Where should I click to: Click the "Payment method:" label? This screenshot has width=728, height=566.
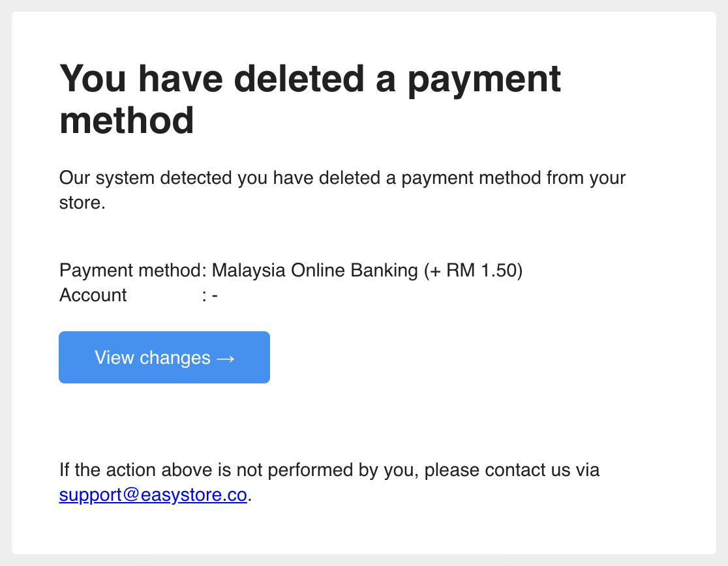[x=133, y=271]
